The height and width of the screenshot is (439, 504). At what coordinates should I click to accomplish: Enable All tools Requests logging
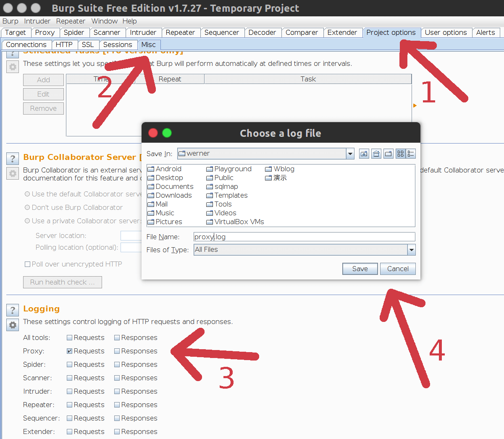pos(70,338)
